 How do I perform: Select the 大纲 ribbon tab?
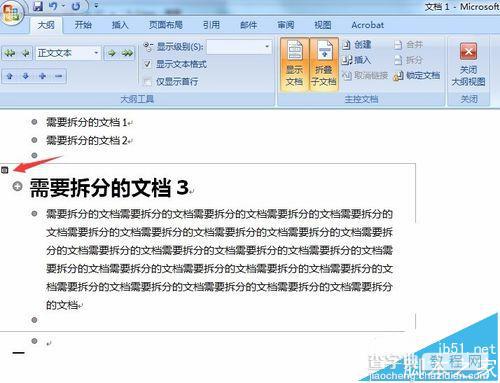pyautogui.click(x=46, y=25)
